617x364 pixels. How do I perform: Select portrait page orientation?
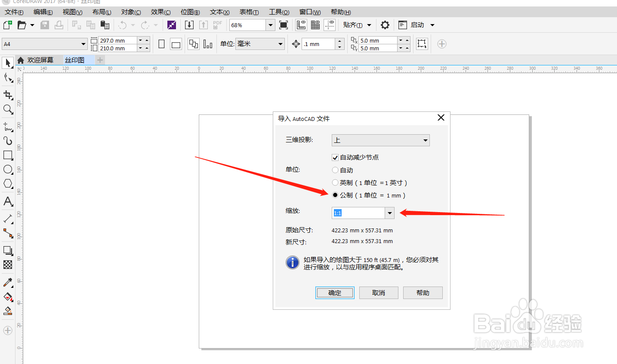161,44
